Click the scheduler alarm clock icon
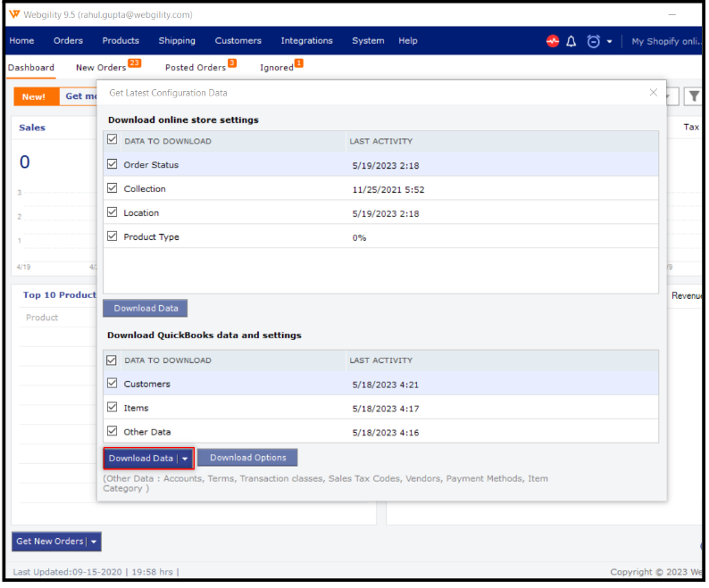This screenshot has width=709, height=588. [x=595, y=42]
